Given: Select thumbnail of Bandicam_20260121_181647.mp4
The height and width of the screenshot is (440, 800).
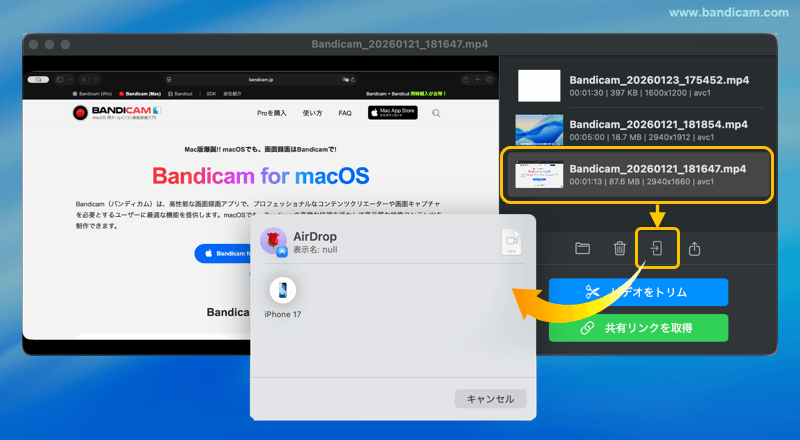Looking at the screenshot, I should (x=539, y=175).
